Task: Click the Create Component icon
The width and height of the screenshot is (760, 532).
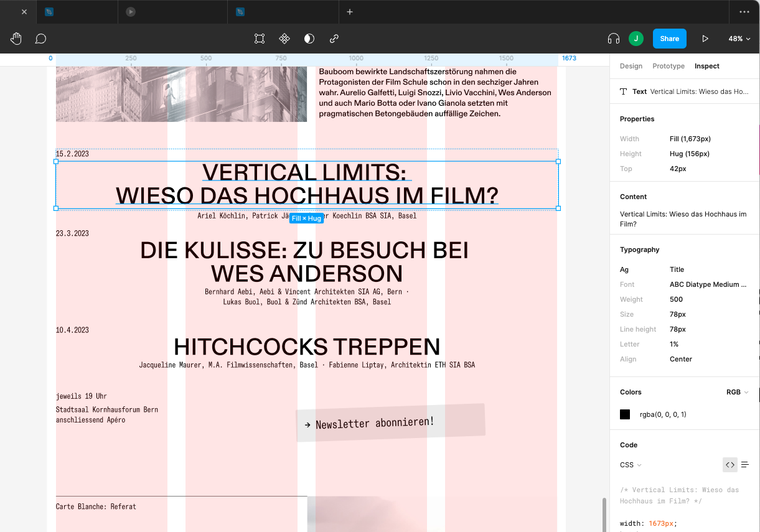Action: click(x=284, y=39)
